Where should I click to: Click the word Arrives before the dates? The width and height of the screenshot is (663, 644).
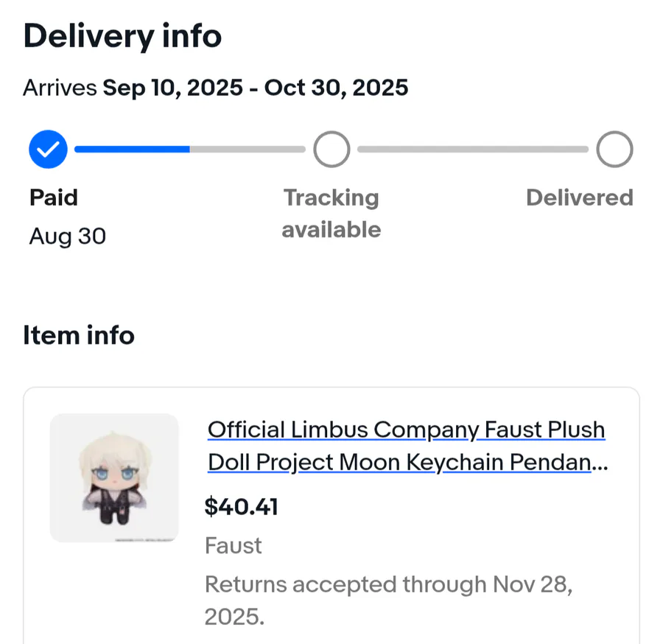pyautogui.click(x=60, y=88)
